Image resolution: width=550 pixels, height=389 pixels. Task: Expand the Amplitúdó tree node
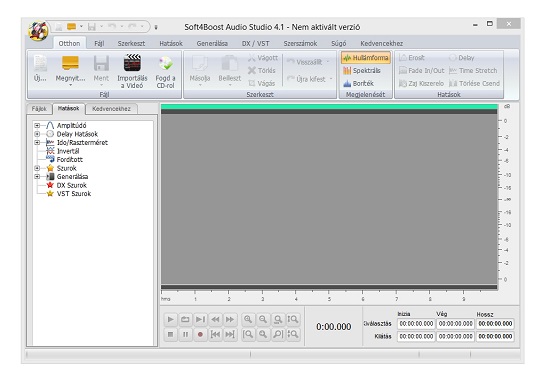coord(37,125)
